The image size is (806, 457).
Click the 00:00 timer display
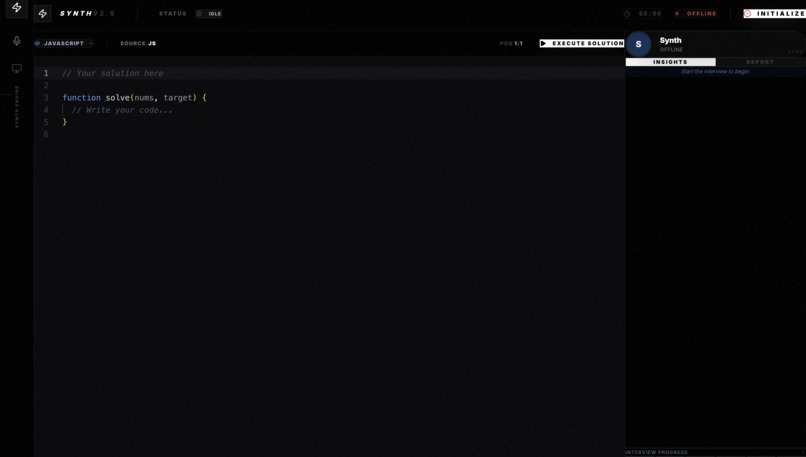coord(650,13)
